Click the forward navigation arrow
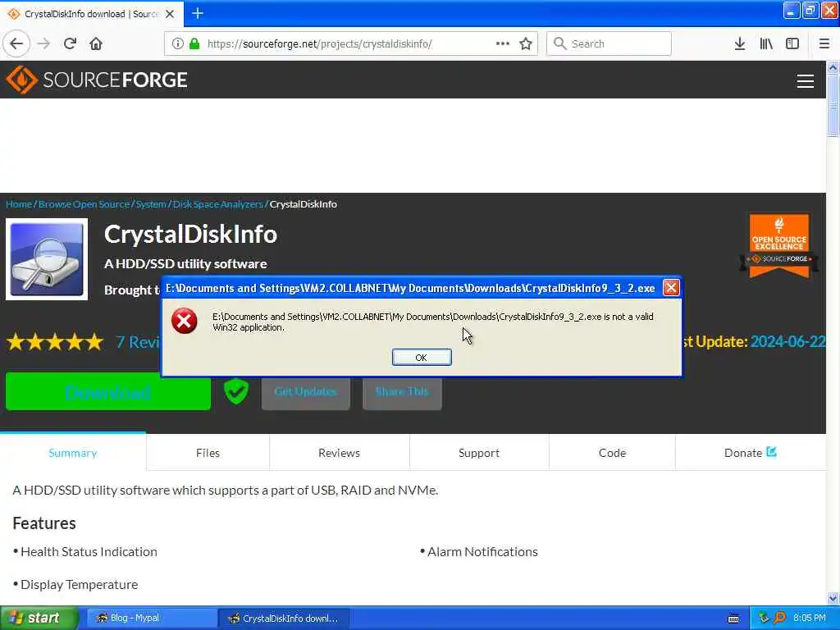Viewport: 840px width, 630px height. [x=44, y=43]
